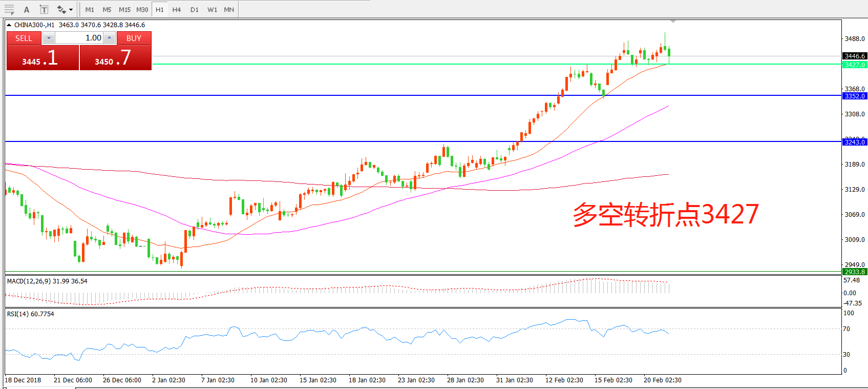The width and height of the screenshot is (868, 389).
Task: Change chart to D1 daily timeframe
Action: pos(195,9)
